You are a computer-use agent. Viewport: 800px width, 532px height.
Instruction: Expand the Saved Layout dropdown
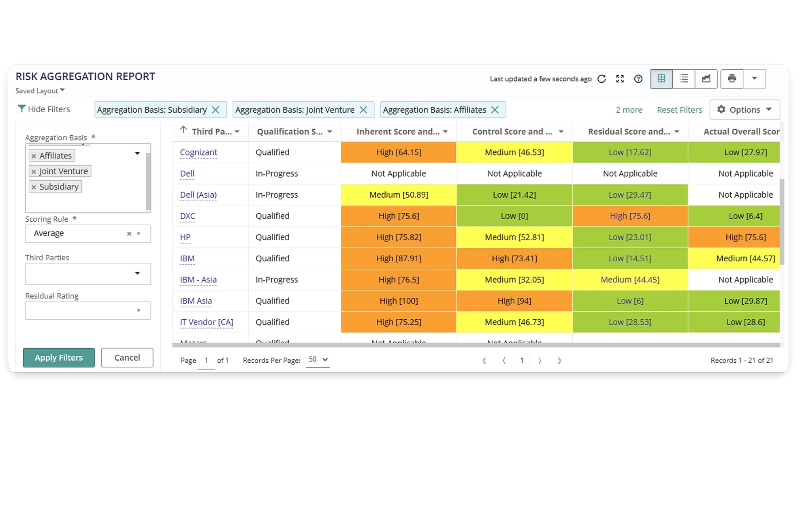pyautogui.click(x=40, y=91)
